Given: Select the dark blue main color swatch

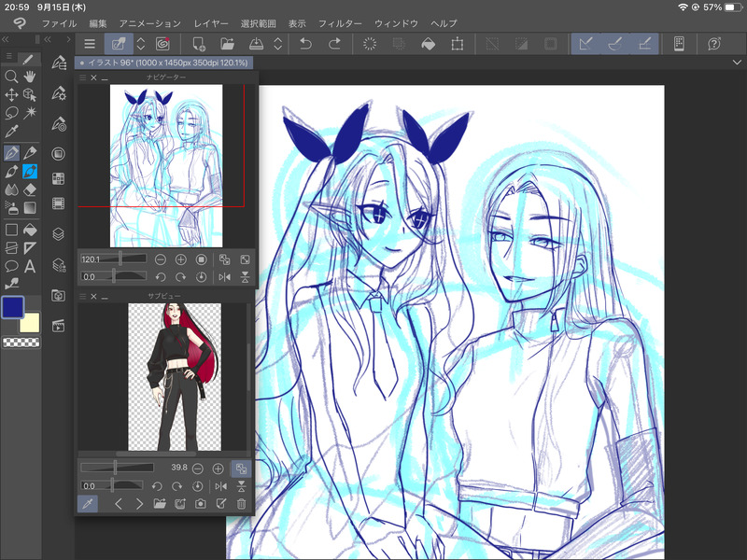Looking at the screenshot, I should point(13,307).
